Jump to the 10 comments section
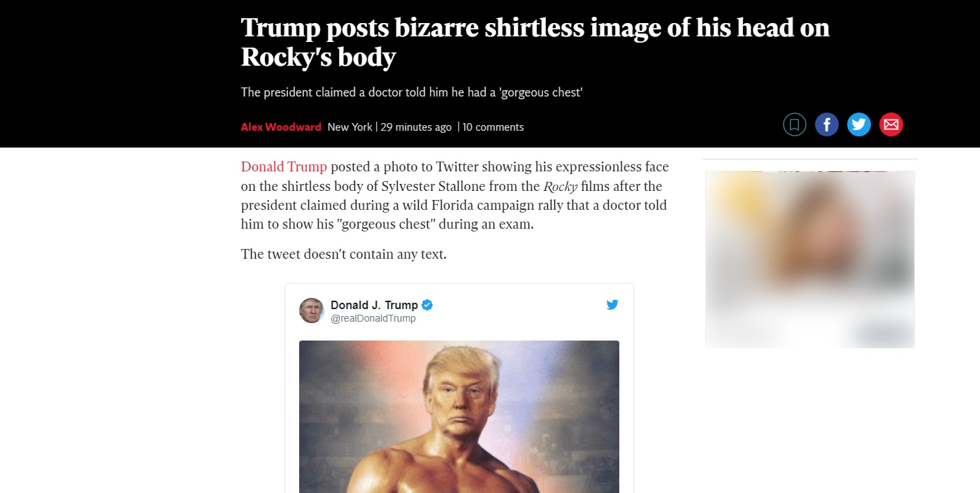Image resolution: width=980 pixels, height=493 pixels. coord(493,127)
